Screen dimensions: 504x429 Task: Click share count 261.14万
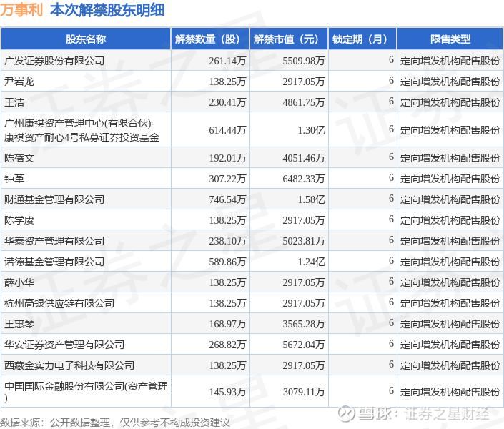click(227, 61)
